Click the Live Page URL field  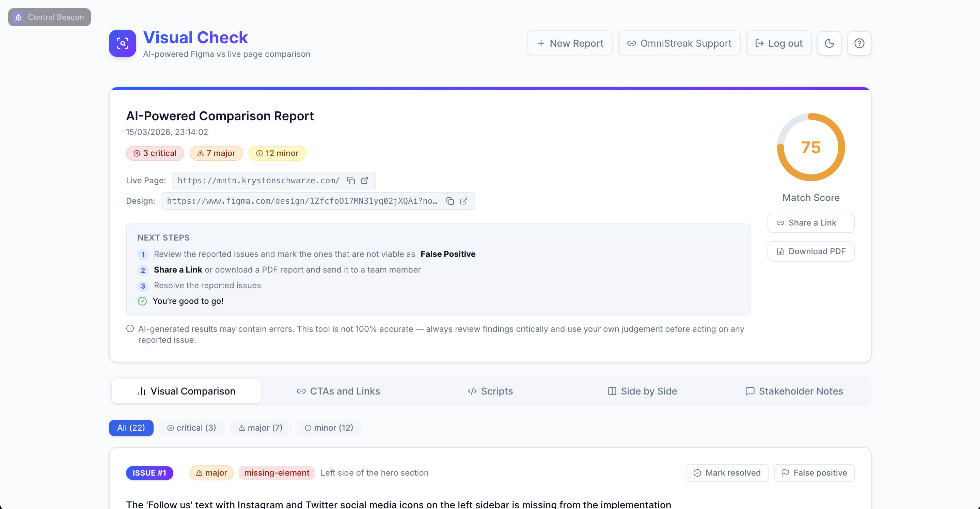259,181
